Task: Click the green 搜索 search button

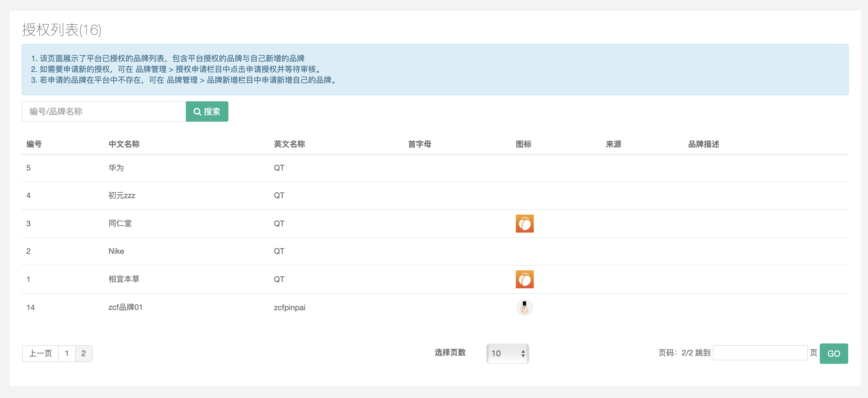Action: (207, 111)
